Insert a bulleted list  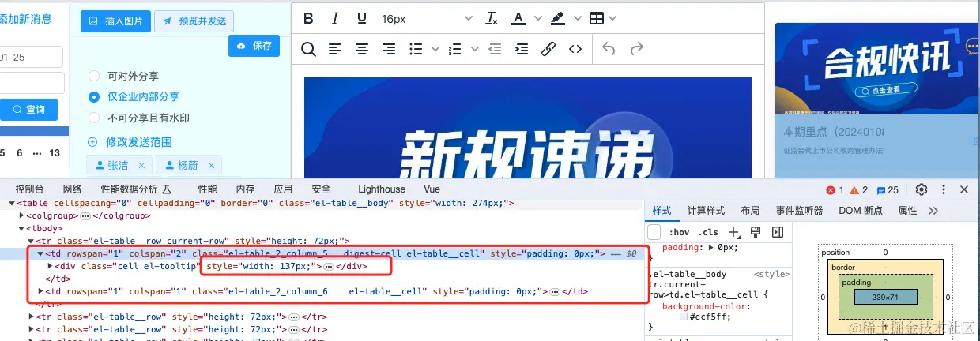416,49
